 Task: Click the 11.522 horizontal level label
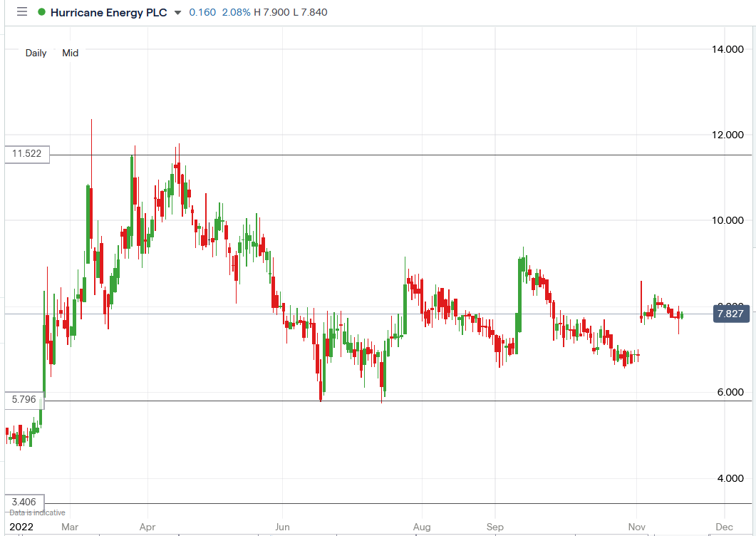click(27, 154)
